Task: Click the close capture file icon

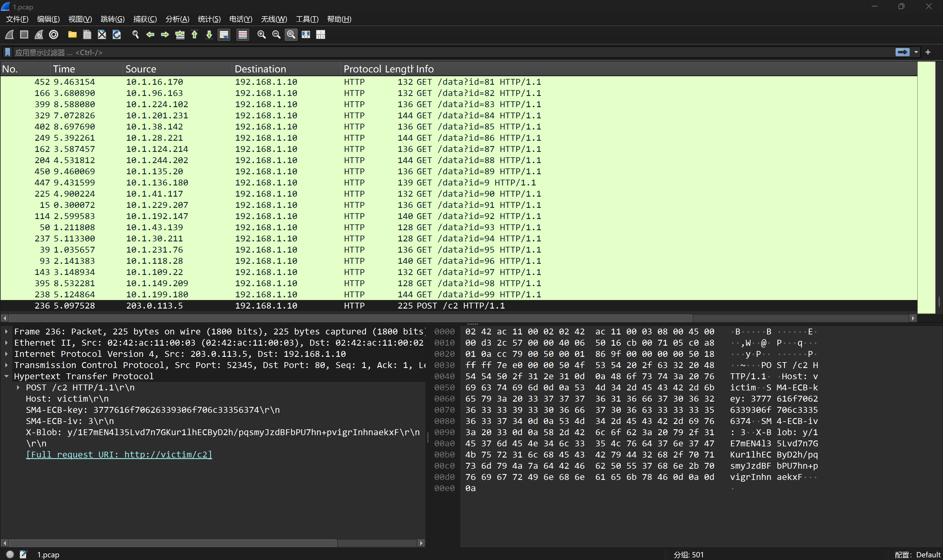Action: [x=102, y=35]
